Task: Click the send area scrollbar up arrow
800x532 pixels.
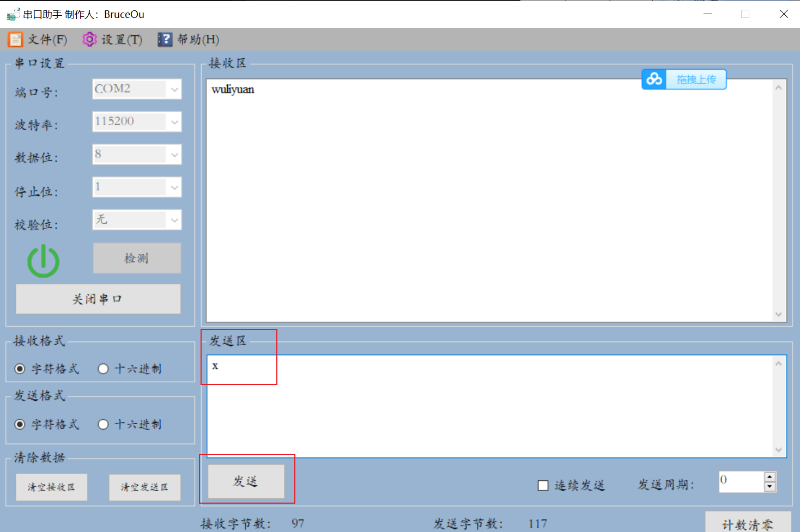Action: coord(779,364)
